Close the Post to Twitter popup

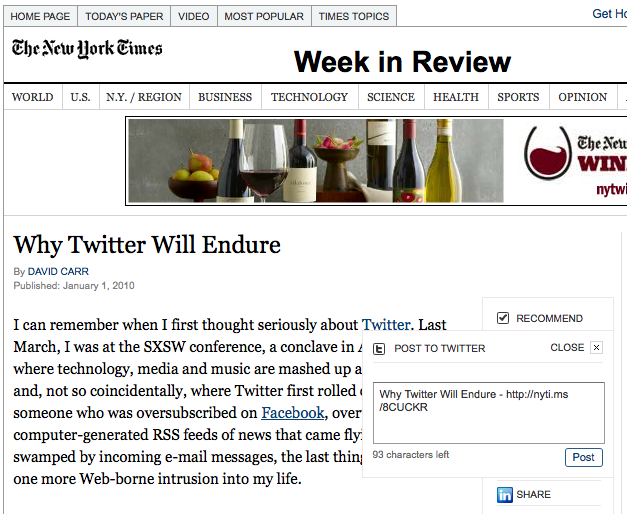596,348
